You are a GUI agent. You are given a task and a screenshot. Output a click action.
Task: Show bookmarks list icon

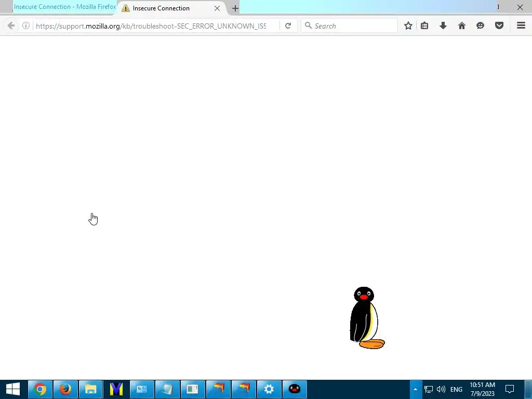424,26
